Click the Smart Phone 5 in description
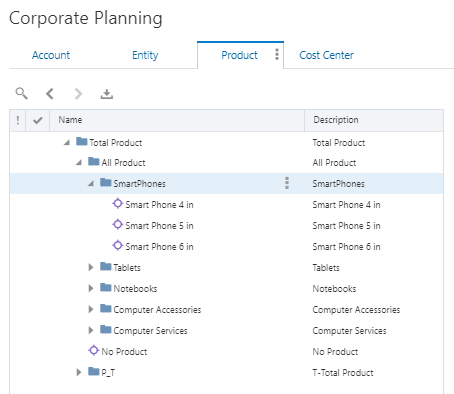454x394 pixels. point(346,226)
